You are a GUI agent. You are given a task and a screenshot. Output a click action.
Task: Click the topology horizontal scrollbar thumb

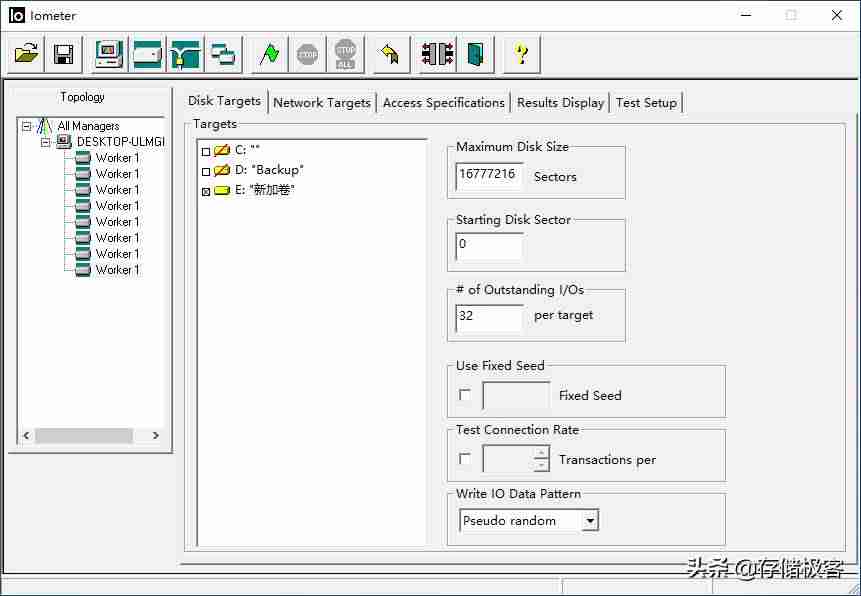(83, 436)
